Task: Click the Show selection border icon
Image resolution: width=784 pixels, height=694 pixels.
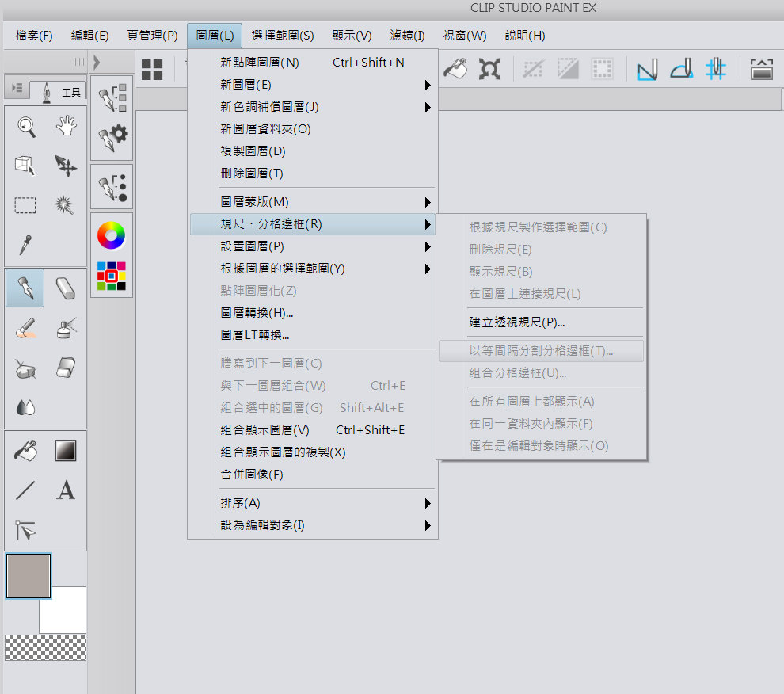Action: [x=602, y=69]
